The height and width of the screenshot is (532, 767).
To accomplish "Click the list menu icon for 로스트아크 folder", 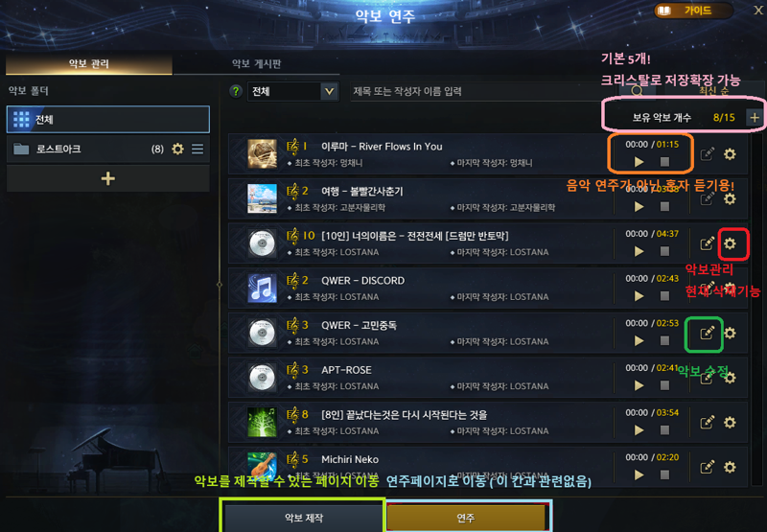I will point(198,149).
